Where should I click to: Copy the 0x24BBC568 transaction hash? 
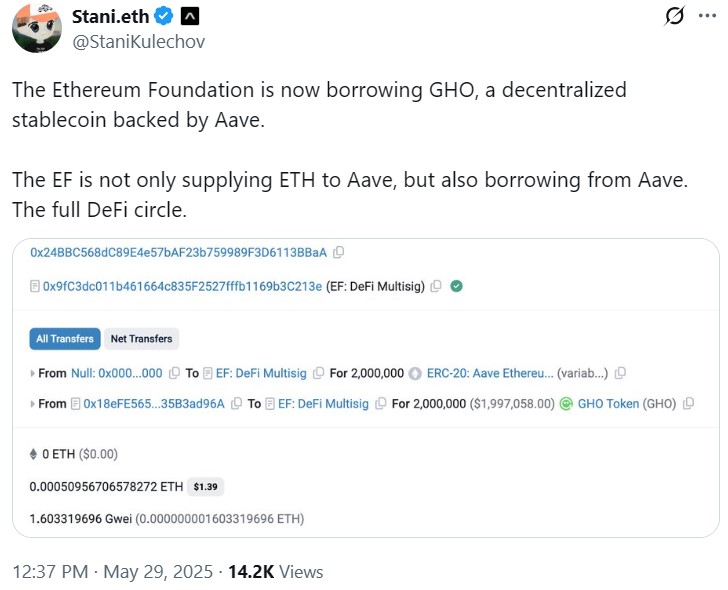pyautogui.click(x=339, y=252)
